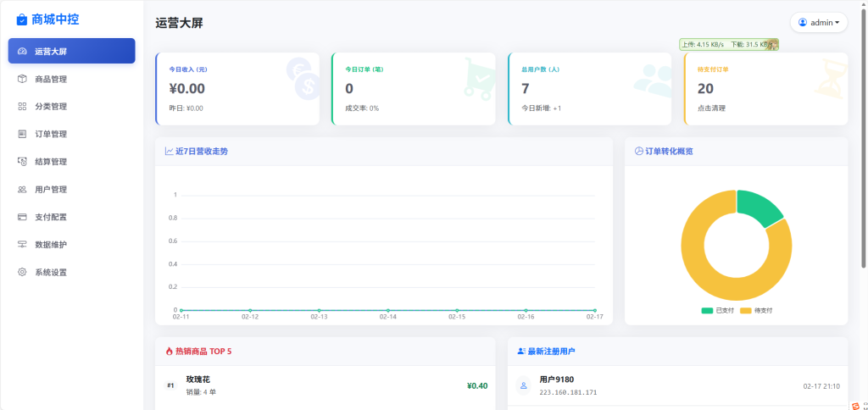
Task: Click the 系统设置 gear icon in sidebar
Action: 22,273
